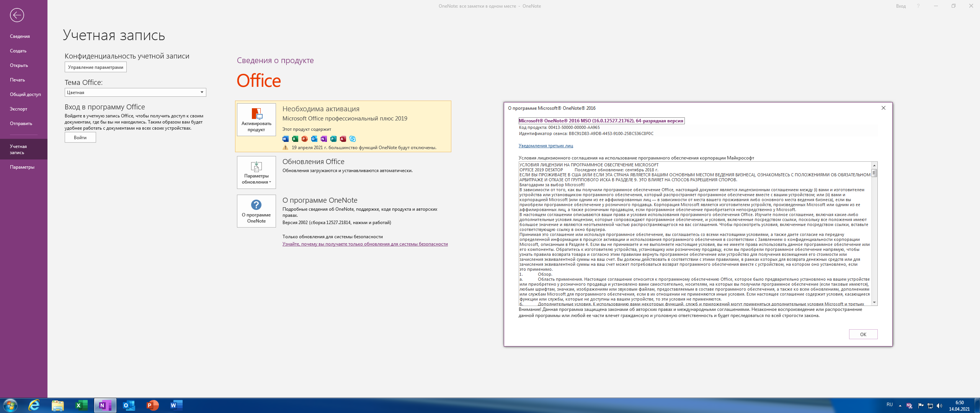Select Share (Общий доступ) in sidebar
980x413 pixels.
(24, 94)
